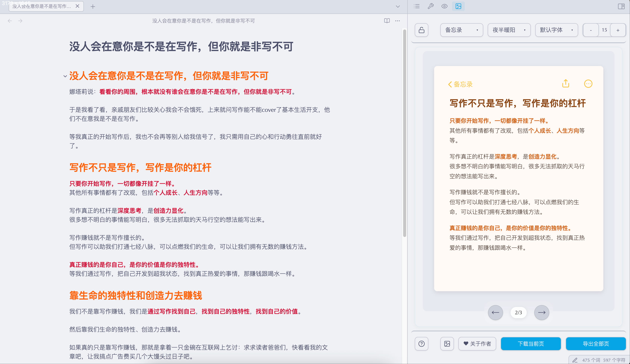Toggle the right sidebar panel icon
Viewport: 630px width, 364px height.
pyautogui.click(x=621, y=6)
